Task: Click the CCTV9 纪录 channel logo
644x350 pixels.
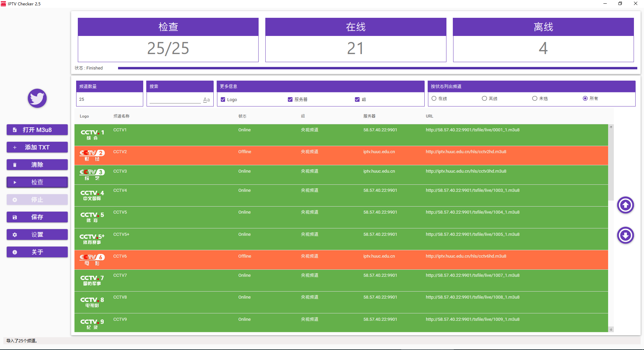Action: tap(92, 324)
